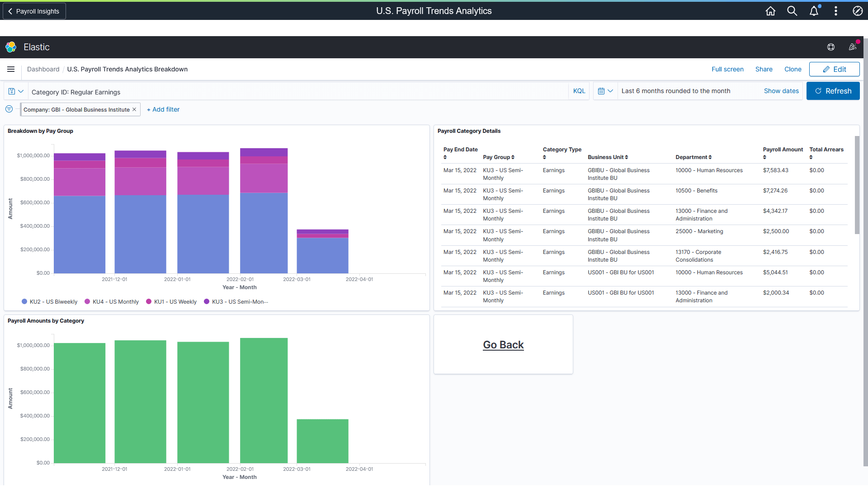This screenshot has height=488, width=868.
Task: Open the hamburger navigation menu
Action: 11,69
